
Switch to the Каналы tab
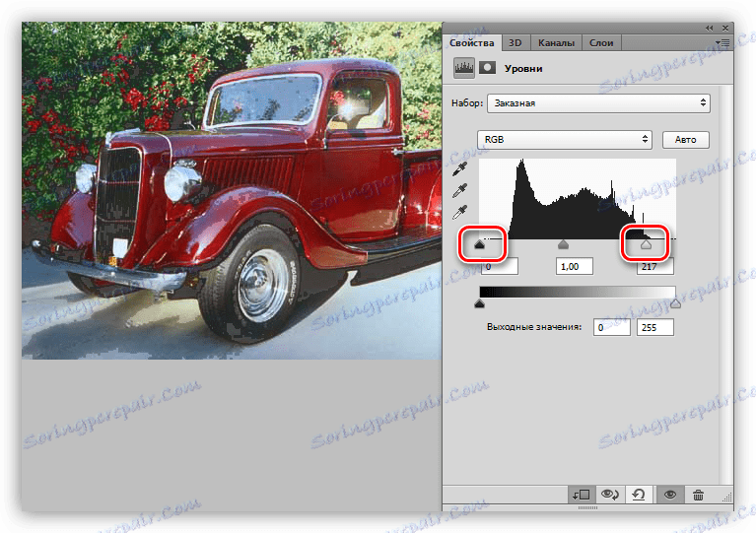pyautogui.click(x=556, y=43)
